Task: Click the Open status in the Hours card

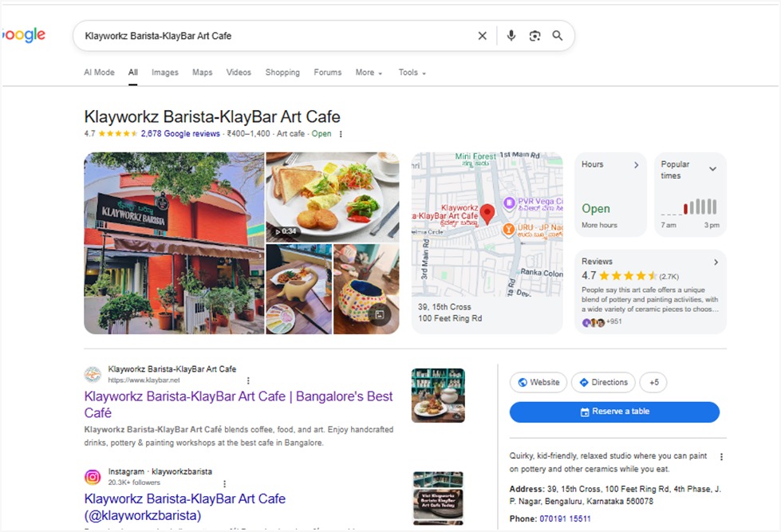Action: (x=596, y=209)
